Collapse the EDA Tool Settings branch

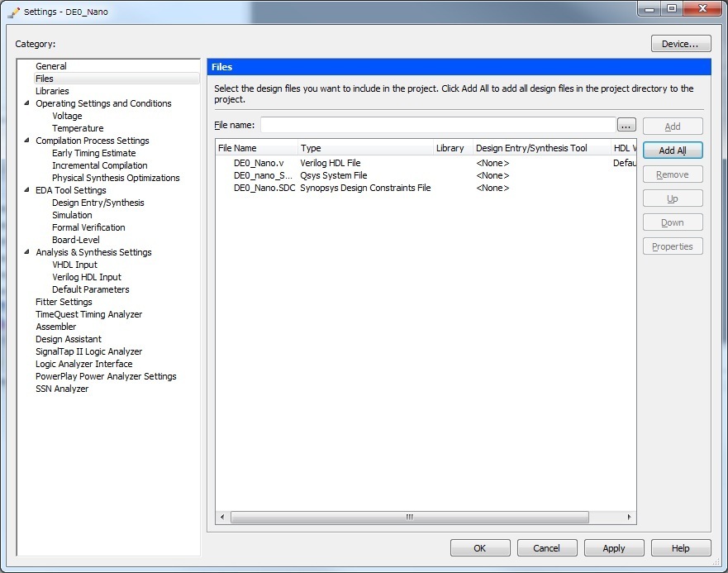[x=26, y=190]
